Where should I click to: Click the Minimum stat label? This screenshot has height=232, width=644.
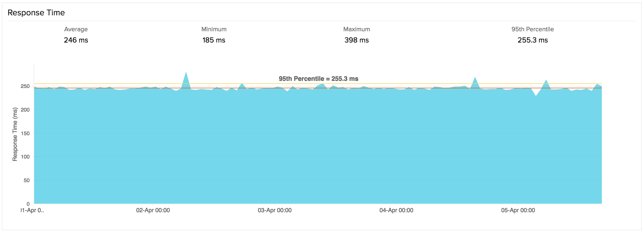(x=214, y=29)
